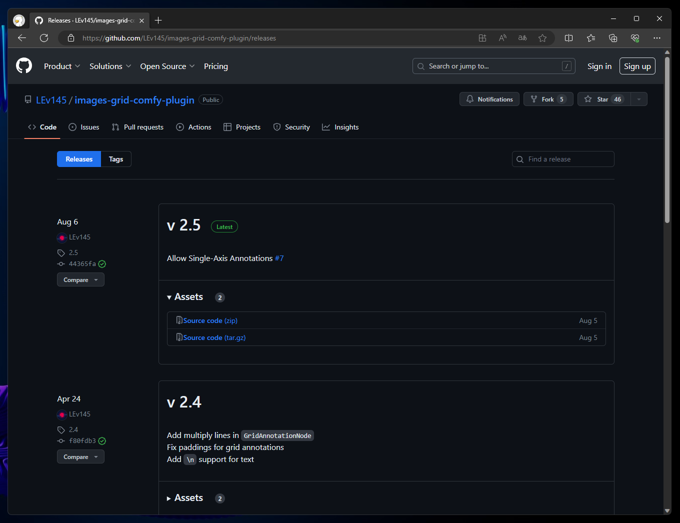Go back using browser back arrow
680x523 pixels.
coord(22,38)
